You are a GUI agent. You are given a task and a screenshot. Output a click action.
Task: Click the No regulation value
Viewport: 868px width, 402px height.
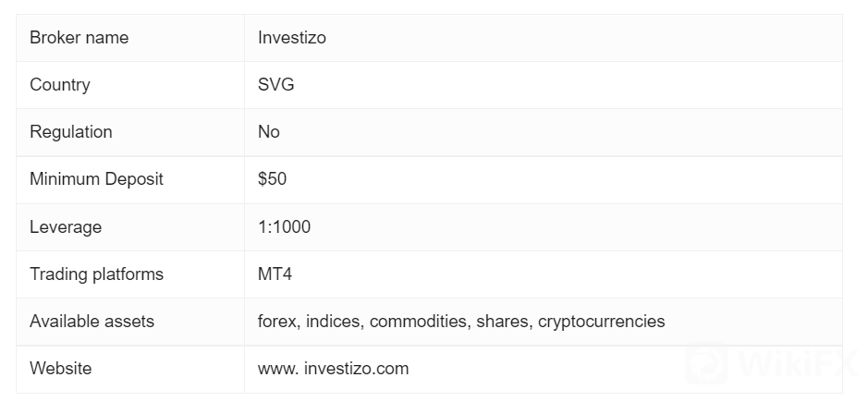pyautogui.click(x=268, y=132)
